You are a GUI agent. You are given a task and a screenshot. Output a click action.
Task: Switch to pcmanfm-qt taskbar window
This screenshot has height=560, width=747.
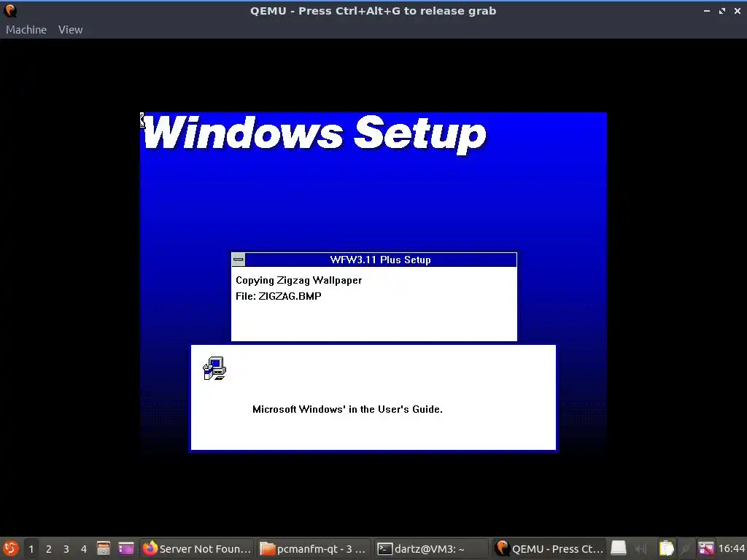(314, 548)
